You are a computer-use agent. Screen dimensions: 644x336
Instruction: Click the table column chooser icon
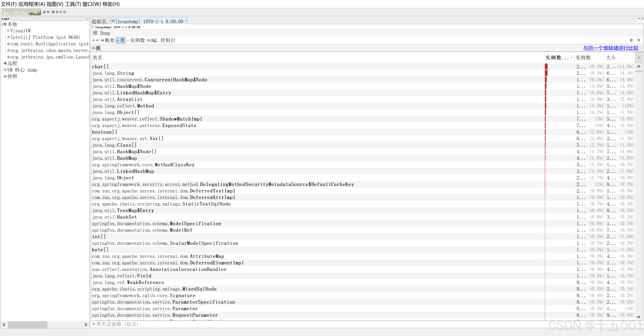638,58
